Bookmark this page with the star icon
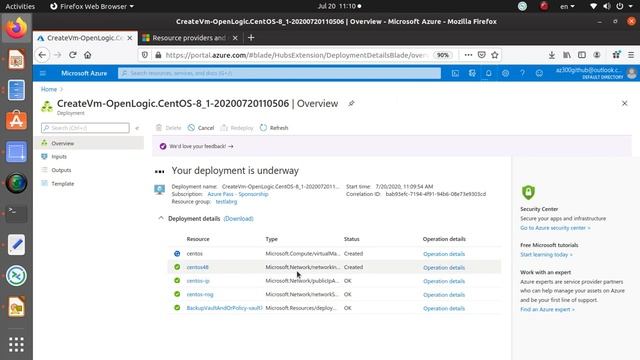640x360 pixels. 495,55
